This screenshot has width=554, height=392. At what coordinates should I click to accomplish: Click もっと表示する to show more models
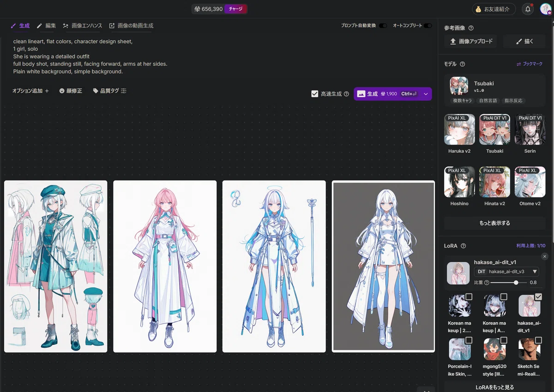pyautogui.click(x=494, y=223)
